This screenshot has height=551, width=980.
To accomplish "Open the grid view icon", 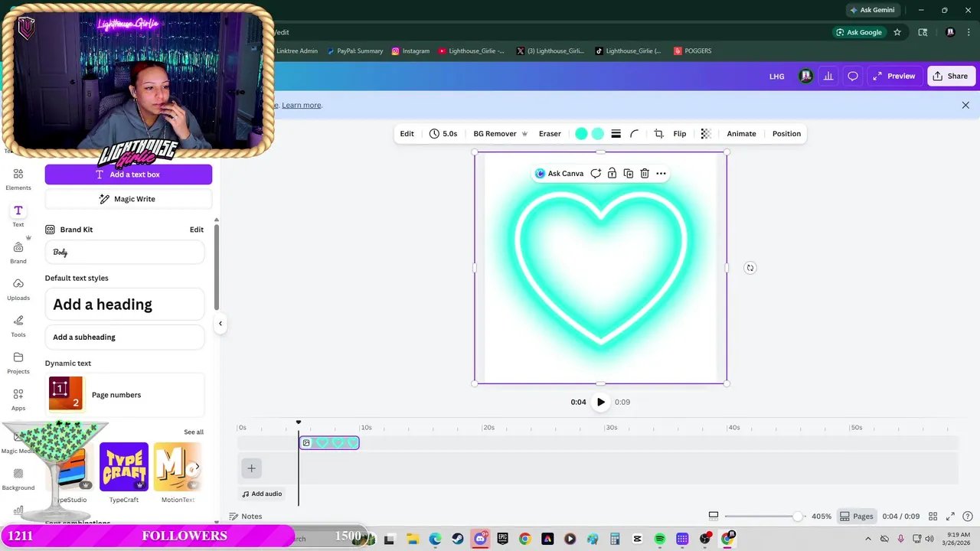I will pyautogui.click(x=933, y=517).
